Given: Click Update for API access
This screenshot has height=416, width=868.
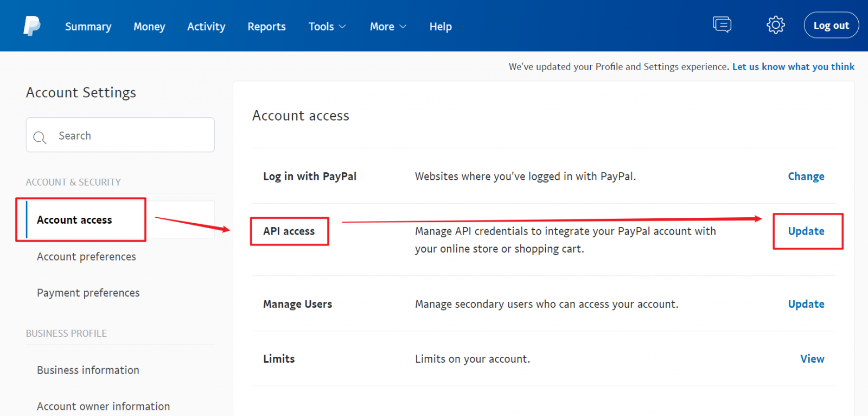Looking at the screenshot, I should click(806, 231).
